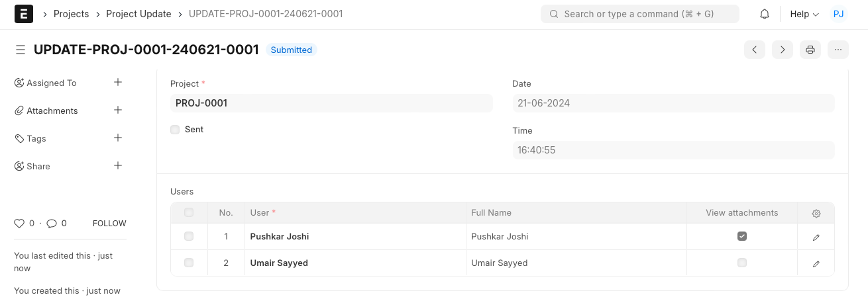Open the print icon button

(810, 50)
